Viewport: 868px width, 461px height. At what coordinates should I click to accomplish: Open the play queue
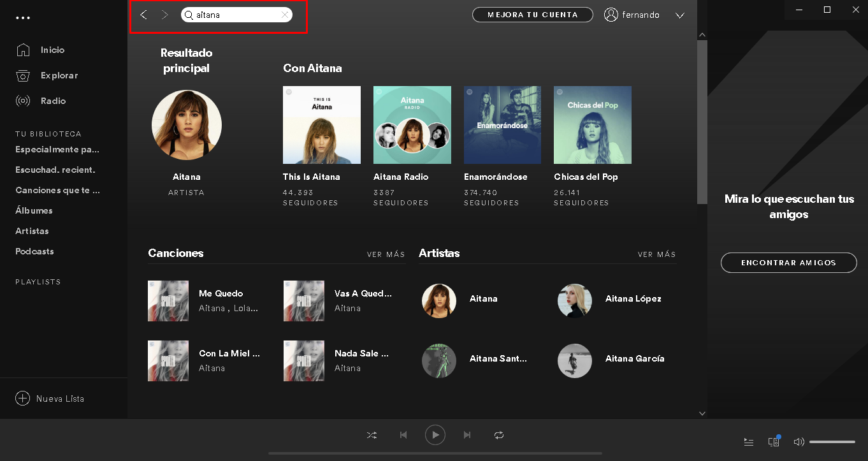coord(749,442)
